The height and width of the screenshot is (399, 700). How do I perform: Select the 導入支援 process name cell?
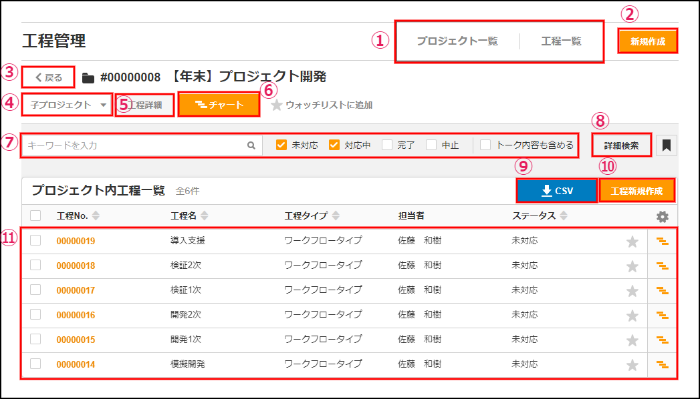[x=188, y=241]
